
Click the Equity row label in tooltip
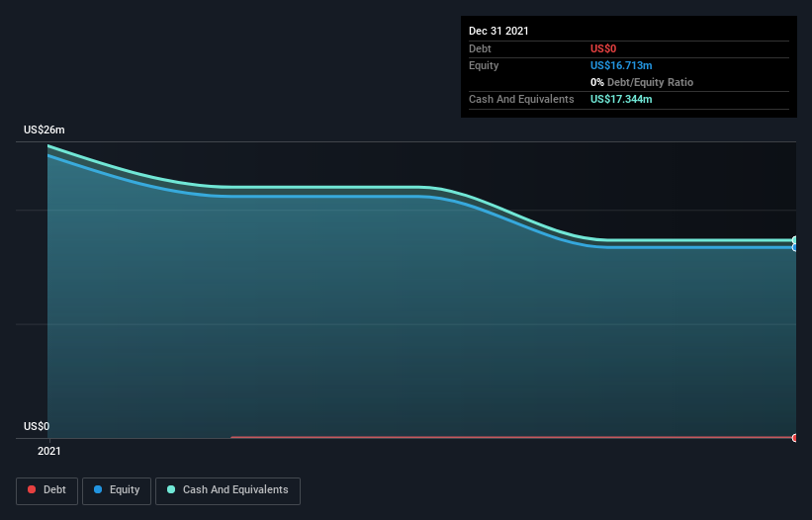pyautogui.click(x=484, y=65)
